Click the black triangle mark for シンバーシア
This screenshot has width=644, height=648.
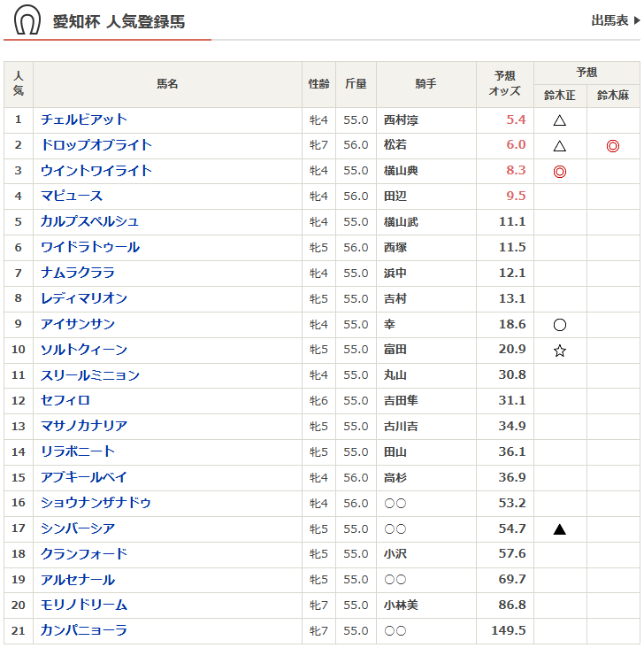[559, 529]
